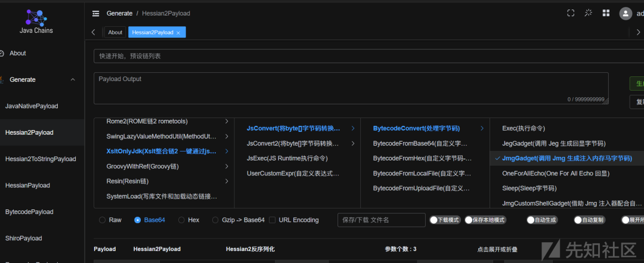644x263 pixels.
Task: Toggle the 保存本地模式 switch
Action: click(485, 220)
